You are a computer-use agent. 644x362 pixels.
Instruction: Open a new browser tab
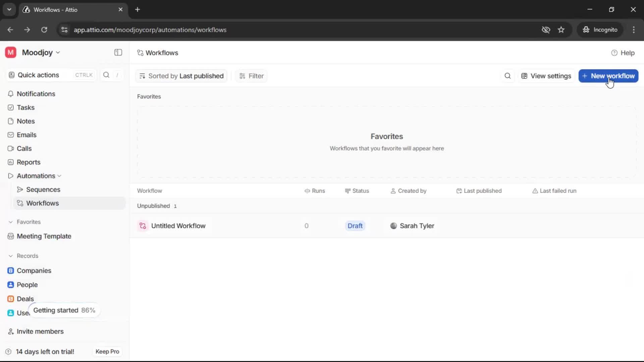pyautogui.click(x=138, y=9)
